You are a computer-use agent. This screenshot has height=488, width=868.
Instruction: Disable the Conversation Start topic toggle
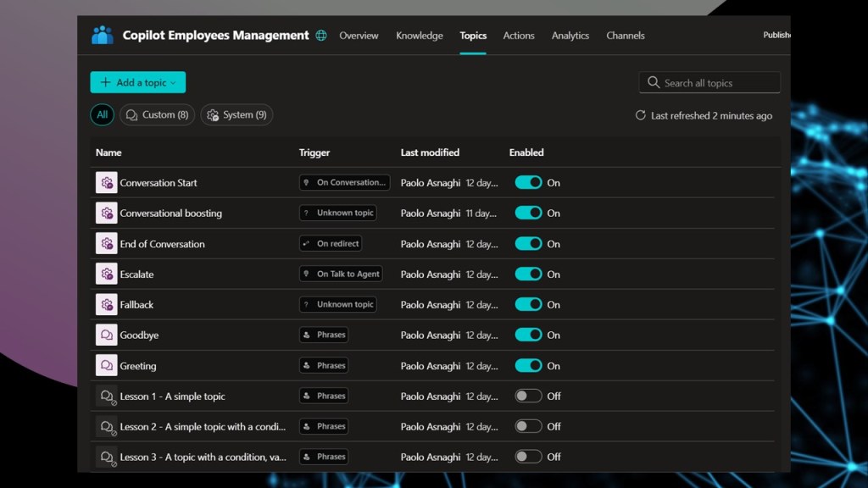(x=528, y=183)
